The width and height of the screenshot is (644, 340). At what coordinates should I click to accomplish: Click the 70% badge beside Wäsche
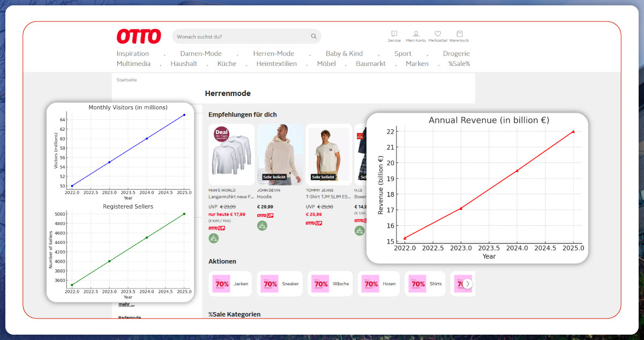coord(320,284)
